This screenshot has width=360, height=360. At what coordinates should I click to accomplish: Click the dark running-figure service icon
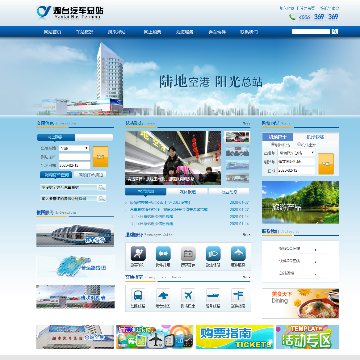tap(138, 254)
